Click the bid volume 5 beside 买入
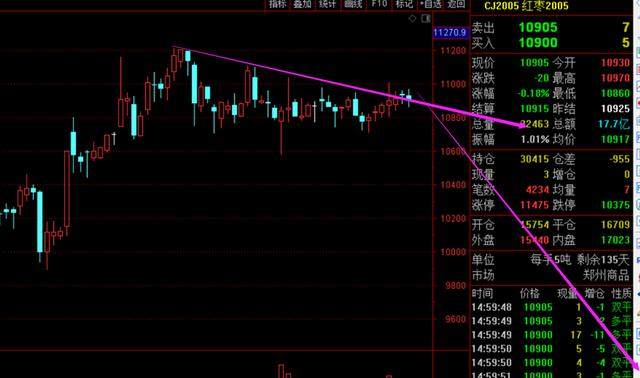This screenshot has width=640, height=378. pos(626,42)
